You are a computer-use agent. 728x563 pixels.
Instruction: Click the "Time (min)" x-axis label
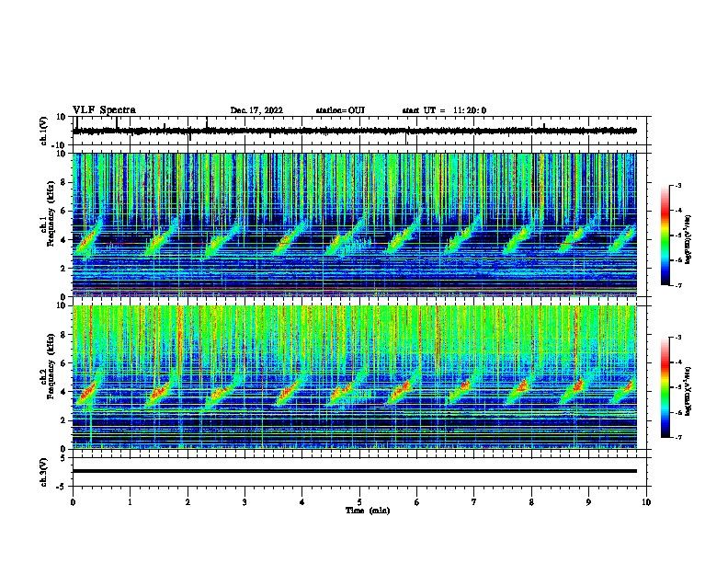(368, 511)
